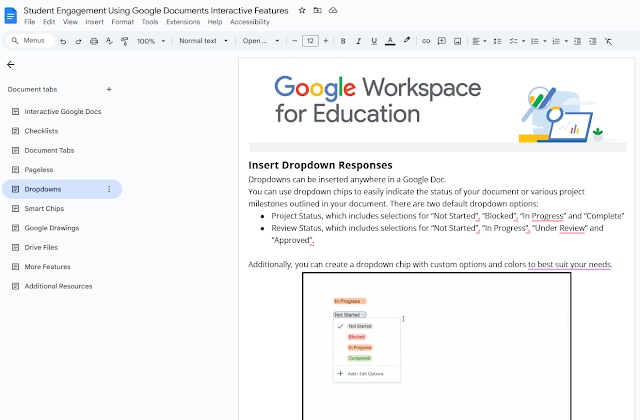The width and height of the screenshot is (640, 420).
Task: Run spelling and grammar check
Action: tap(109, 41)
